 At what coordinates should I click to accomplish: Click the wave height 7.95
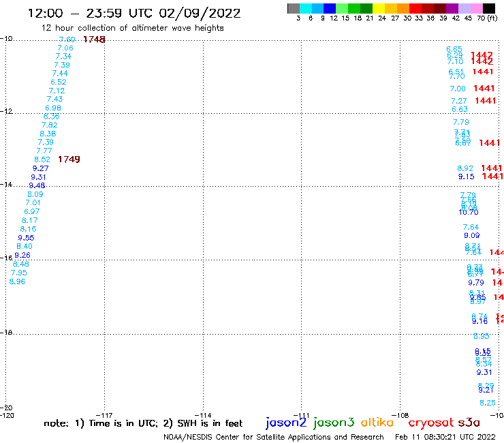click(x=19, y=273)
